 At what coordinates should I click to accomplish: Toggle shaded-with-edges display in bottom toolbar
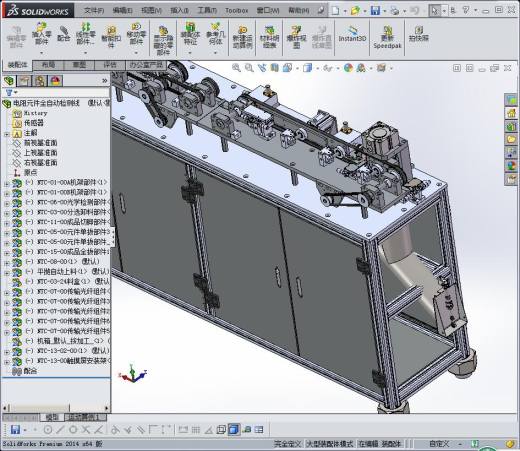pyautogui.click(x=234, y=429)
